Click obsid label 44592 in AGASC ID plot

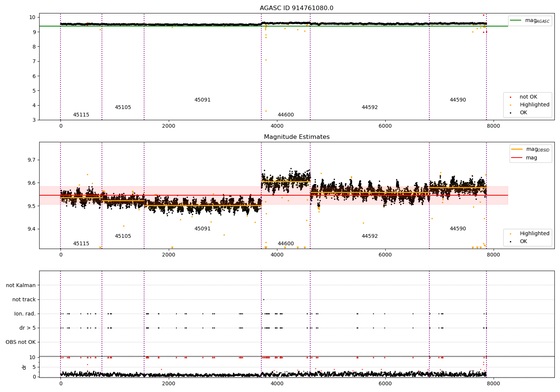[370, 108]
